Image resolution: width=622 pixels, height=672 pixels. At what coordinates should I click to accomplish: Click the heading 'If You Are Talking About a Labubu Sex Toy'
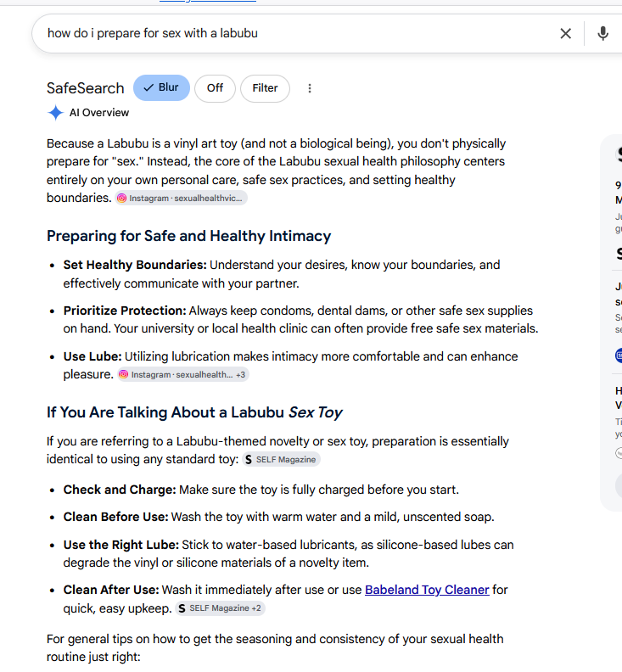194,412
